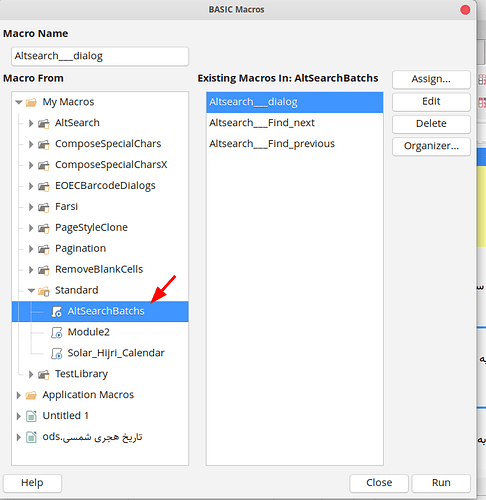The width and height of the screenshot is (486, 500).
Task: Click the Module2 module icon
Action: pyautogui.click(x=56, y=333)
